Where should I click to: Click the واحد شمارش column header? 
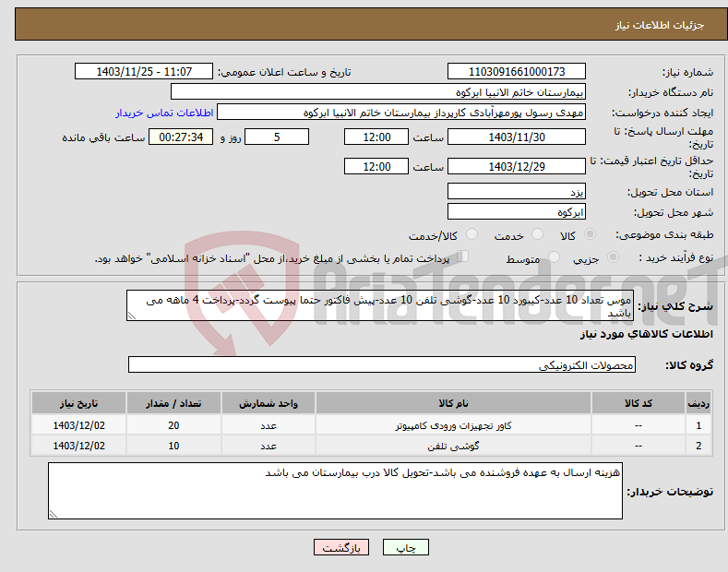coord(269,403)
